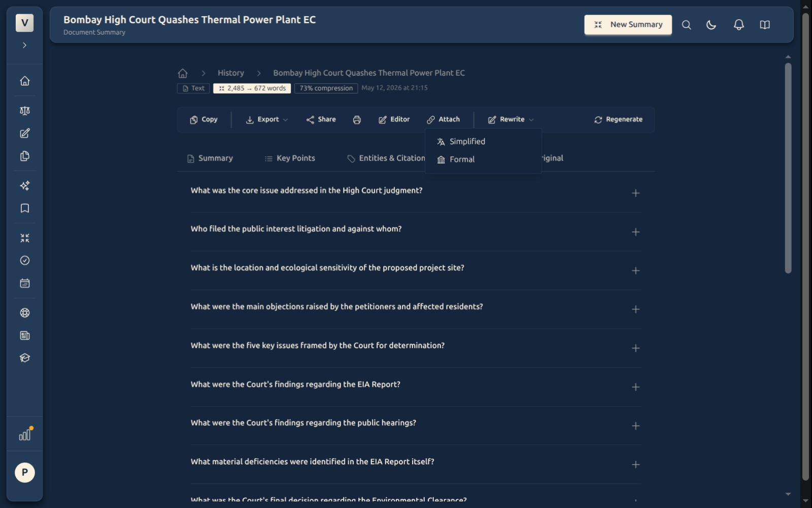Open notifications bell
Viewport: 812px width, 508px height.
739,25
